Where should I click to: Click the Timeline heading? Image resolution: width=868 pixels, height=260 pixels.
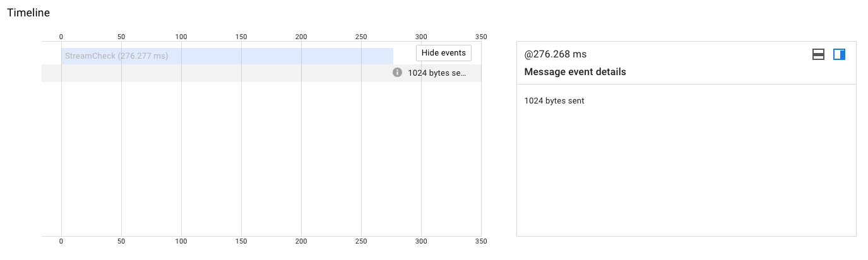pyautogui.click(x=28, y=13)
